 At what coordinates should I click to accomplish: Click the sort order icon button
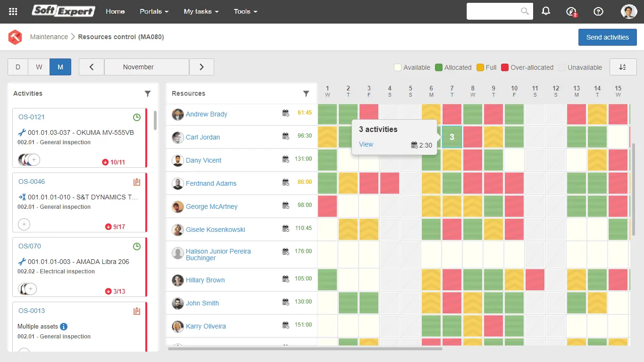click(x=622, y=67)
